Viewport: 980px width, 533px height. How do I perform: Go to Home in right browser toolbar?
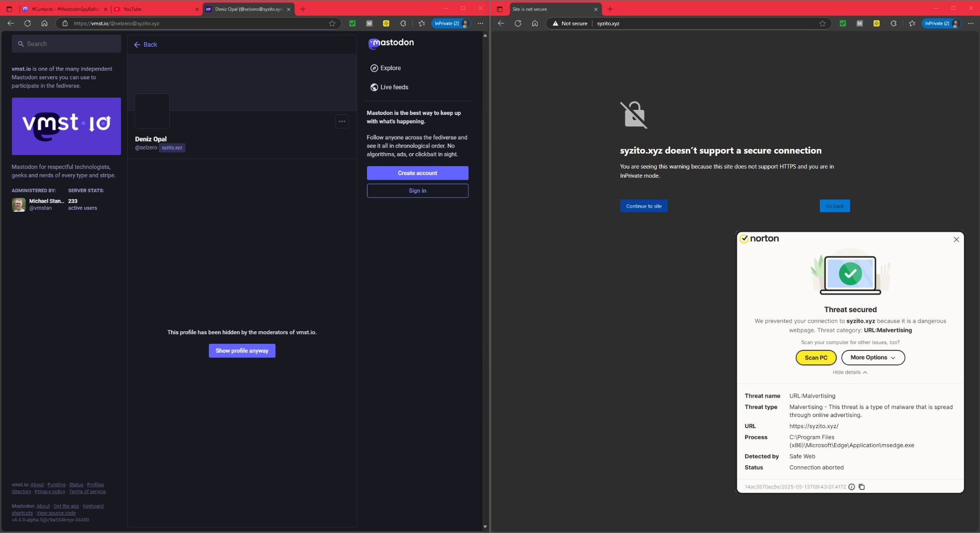(x=535, y=23)
